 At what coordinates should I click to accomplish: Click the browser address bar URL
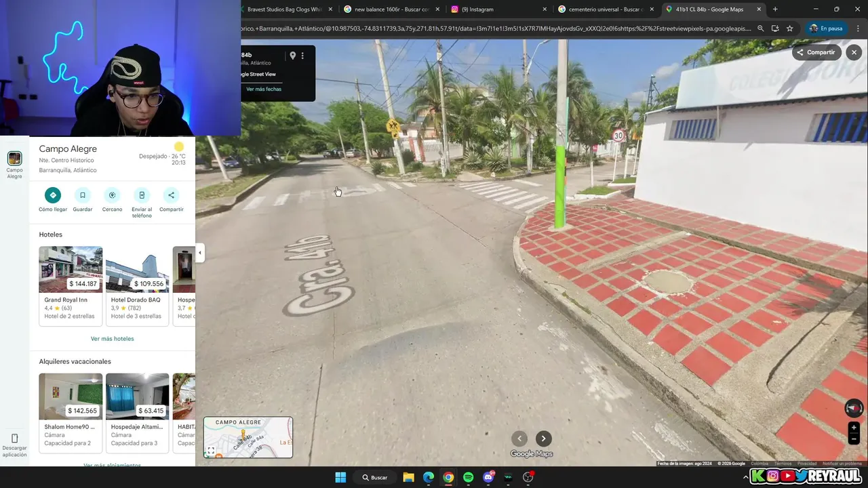click(496, 28)
